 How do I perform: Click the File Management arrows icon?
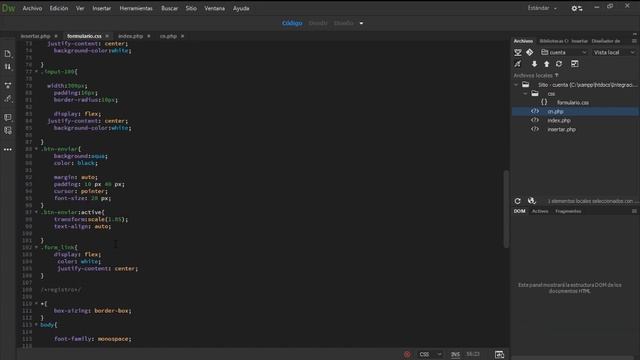[x=8, y=67]
